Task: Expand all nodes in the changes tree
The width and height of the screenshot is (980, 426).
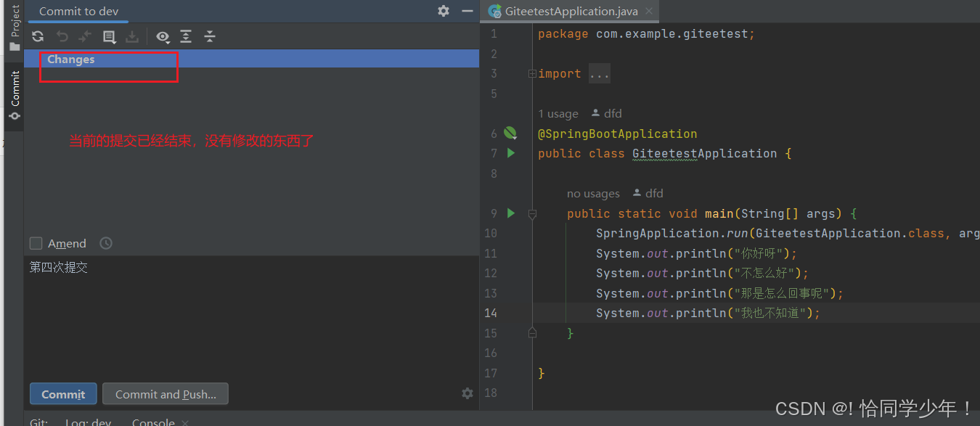Action: pyautogui.click(x=186, y=36)
